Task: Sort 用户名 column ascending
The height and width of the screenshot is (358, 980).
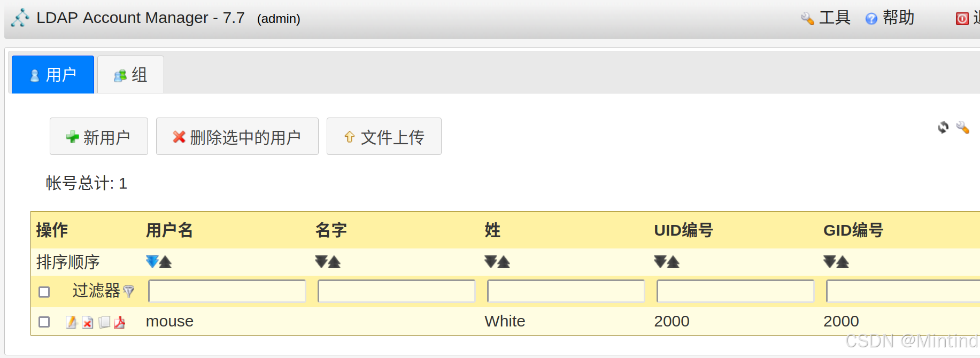Action: pyautogui.click(x=166, y=262)
